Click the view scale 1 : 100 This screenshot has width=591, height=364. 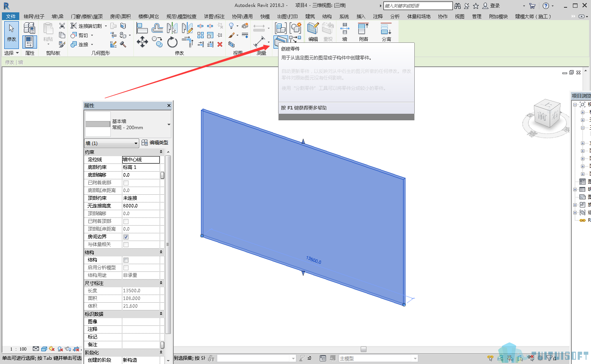click(19, 349)
